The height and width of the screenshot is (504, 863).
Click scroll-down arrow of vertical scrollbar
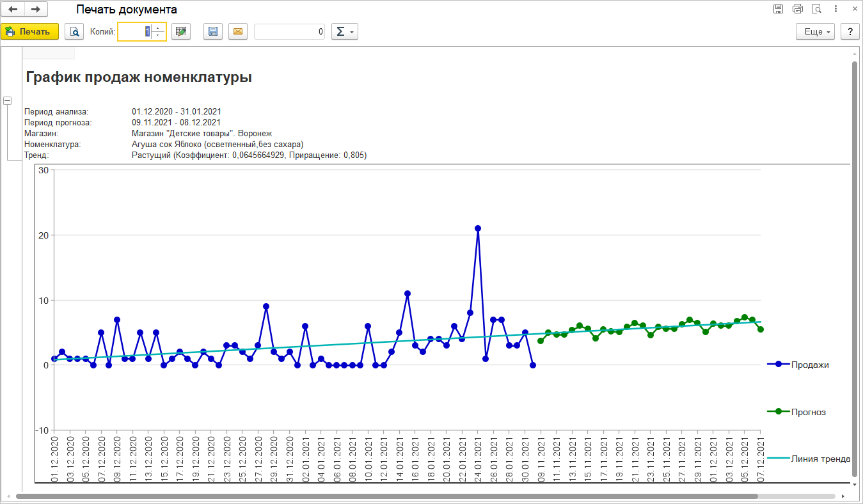pyautogui.click(x=855, y=484)
